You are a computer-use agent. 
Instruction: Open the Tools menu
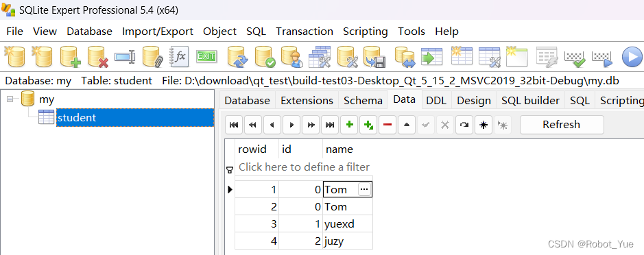411,32
